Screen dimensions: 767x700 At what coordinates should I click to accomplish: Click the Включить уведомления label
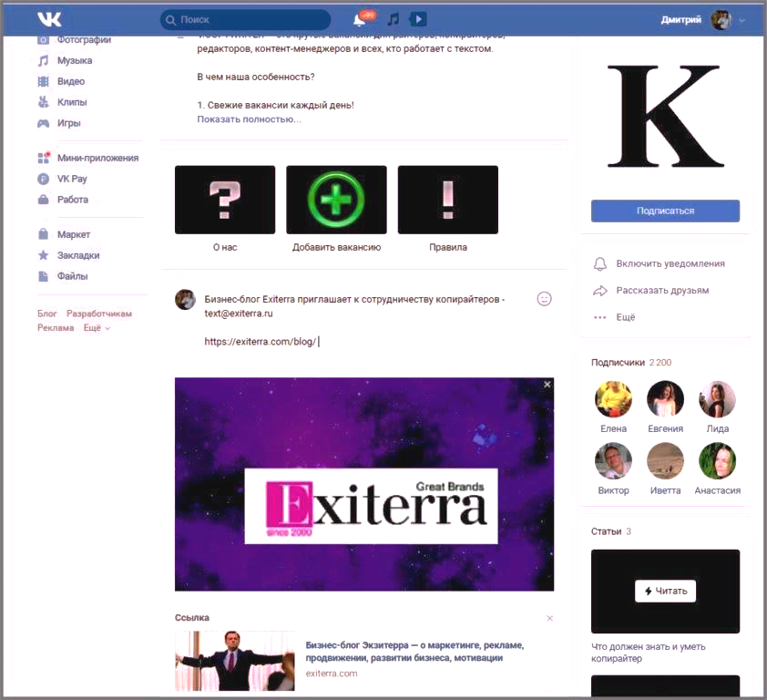(x=670, y=263)
